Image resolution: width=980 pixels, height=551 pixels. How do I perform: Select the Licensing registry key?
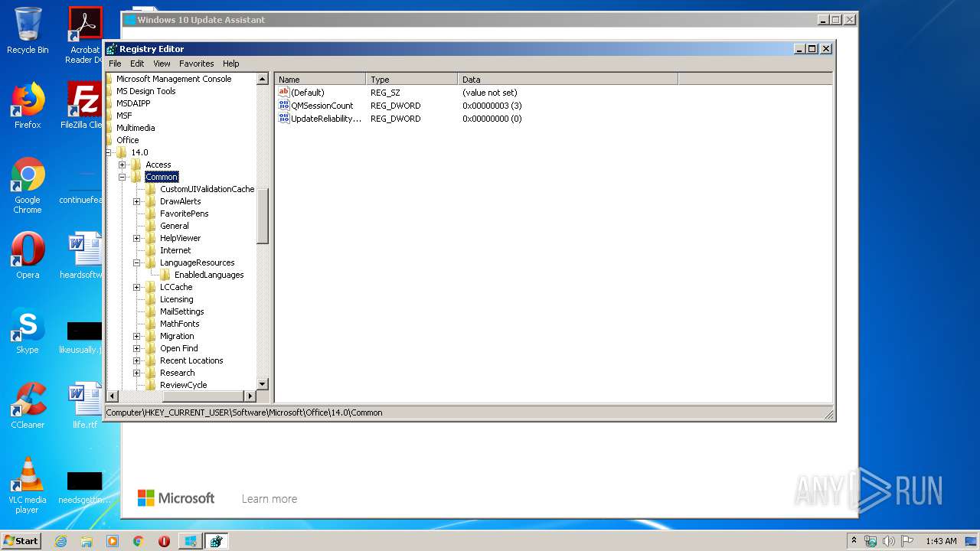176,299
